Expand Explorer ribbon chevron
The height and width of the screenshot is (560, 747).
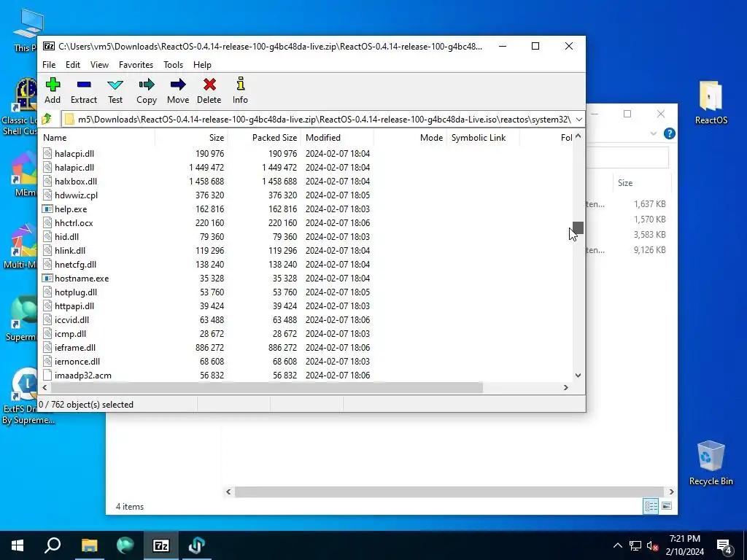point(653,134)
